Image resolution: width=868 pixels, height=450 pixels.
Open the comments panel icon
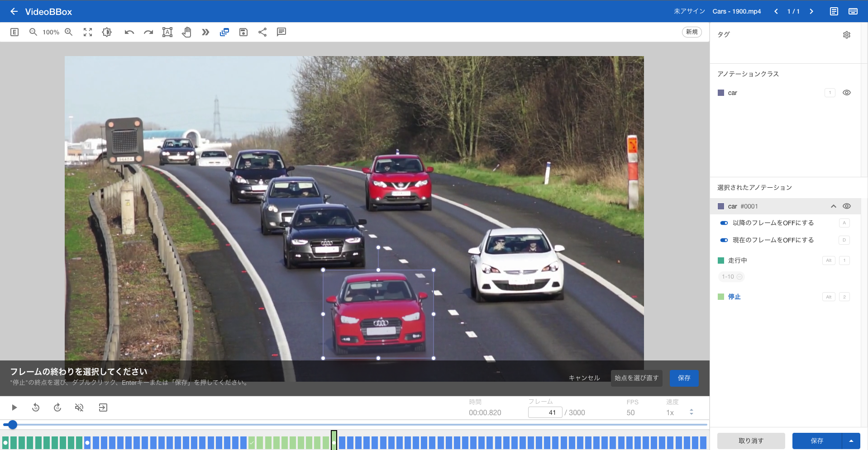281,32
